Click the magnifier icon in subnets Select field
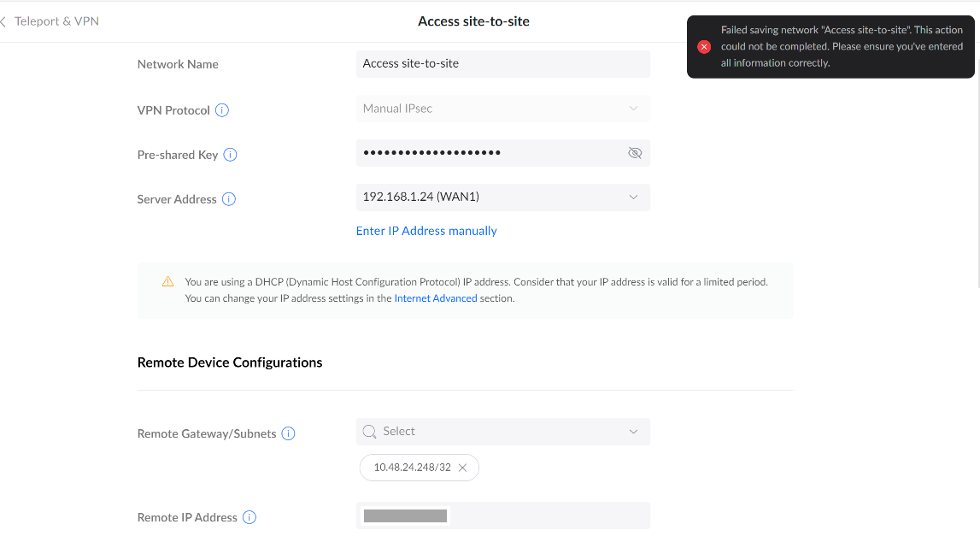Screen dimensions: 980x536 coord(369,432)
